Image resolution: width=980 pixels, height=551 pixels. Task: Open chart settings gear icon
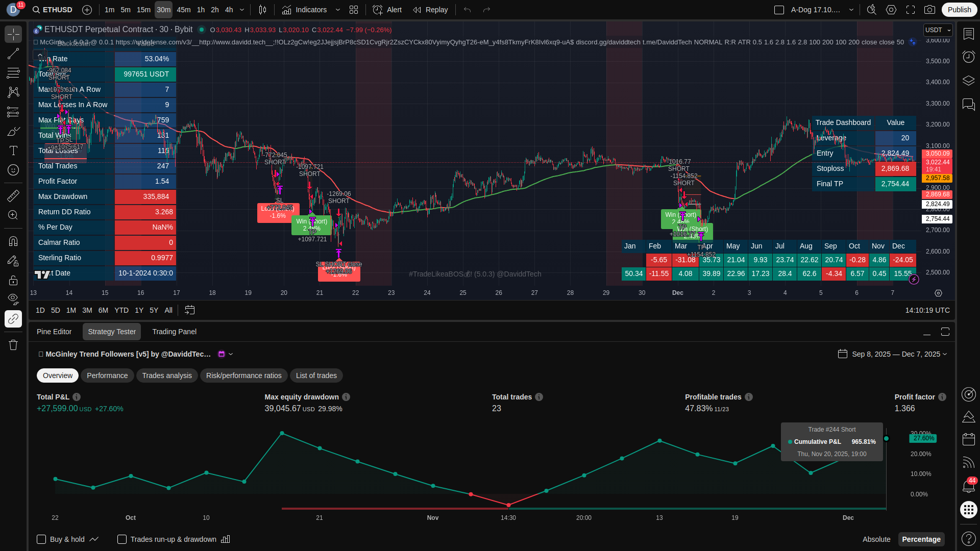[x=891, y=10]
